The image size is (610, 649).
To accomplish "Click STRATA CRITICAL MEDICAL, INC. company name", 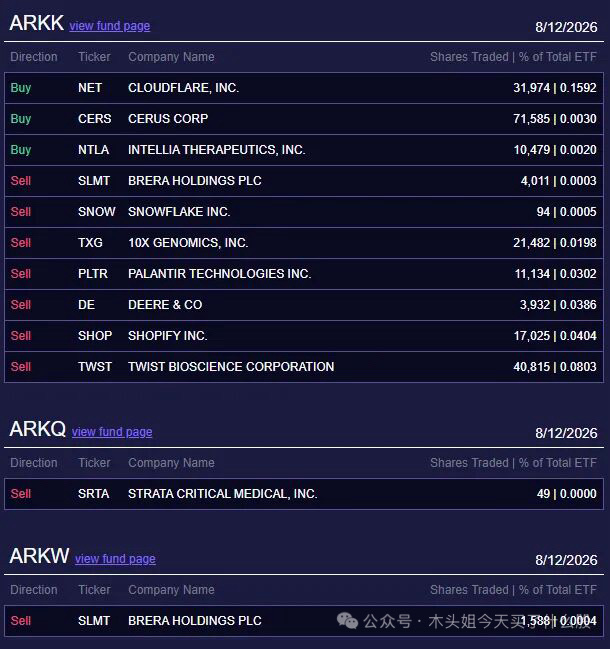I will click(222, 494).
